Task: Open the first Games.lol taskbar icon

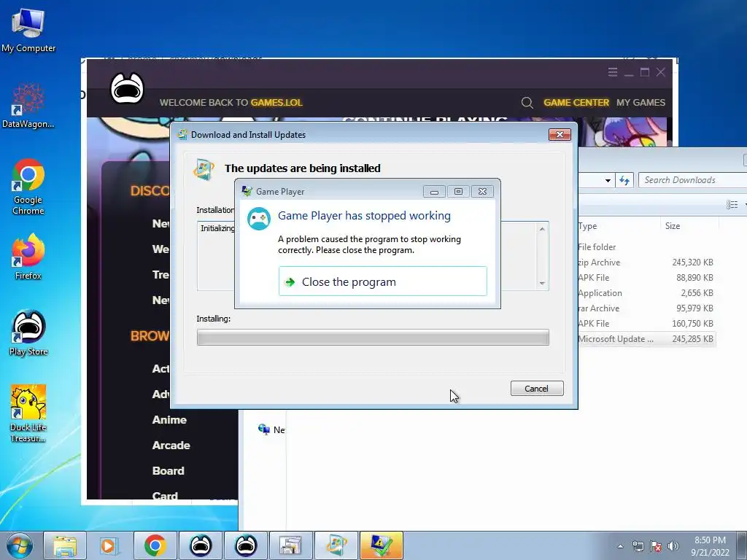Action: [x=201, y=545]
